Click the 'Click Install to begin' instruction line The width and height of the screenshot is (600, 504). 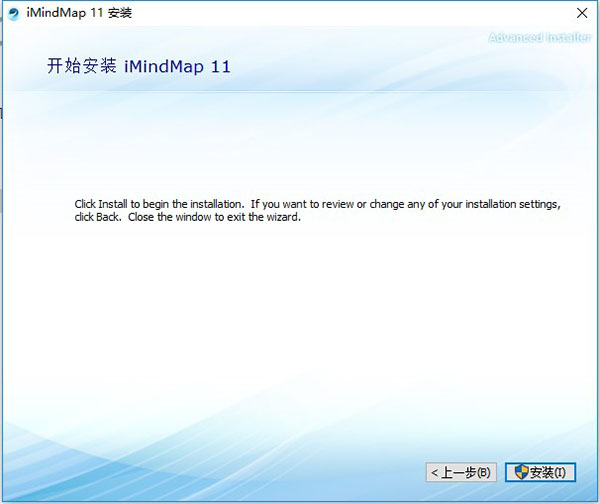(317, 204)
